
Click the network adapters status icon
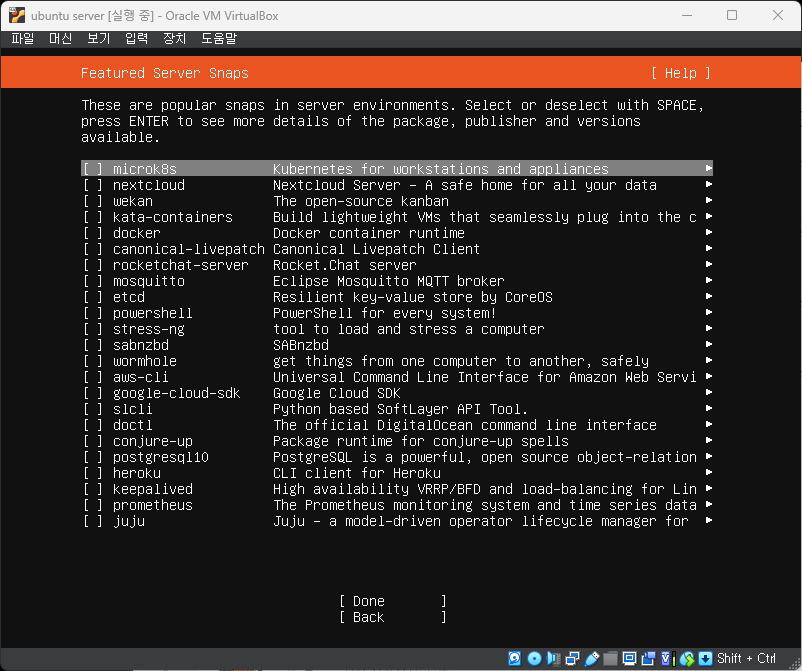[x=572, y=658]
